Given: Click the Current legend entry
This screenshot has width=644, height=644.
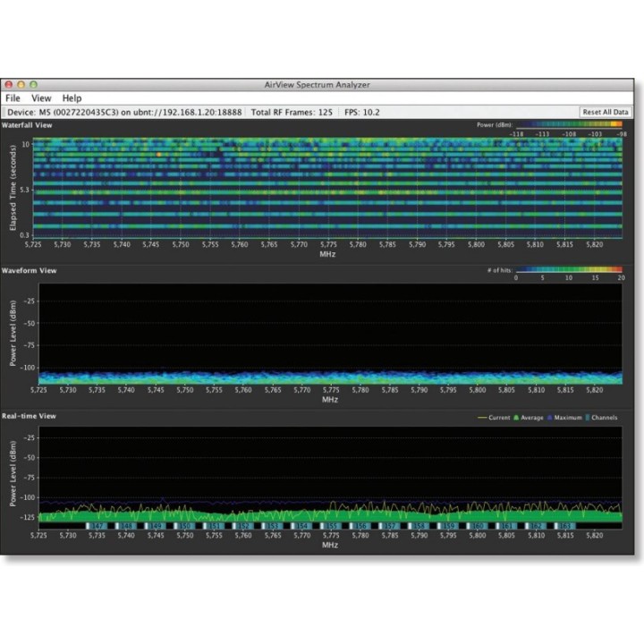Looking at the screenshot, I should point(494,418).
